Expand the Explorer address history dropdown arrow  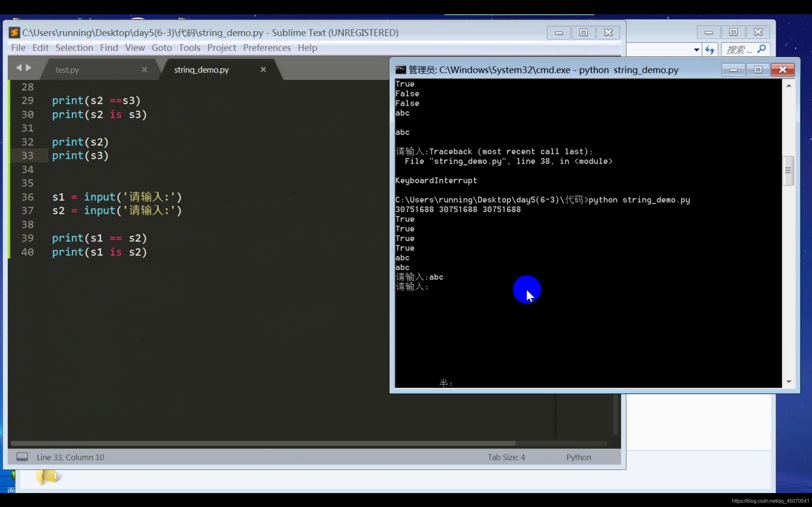tap(697, 50)
